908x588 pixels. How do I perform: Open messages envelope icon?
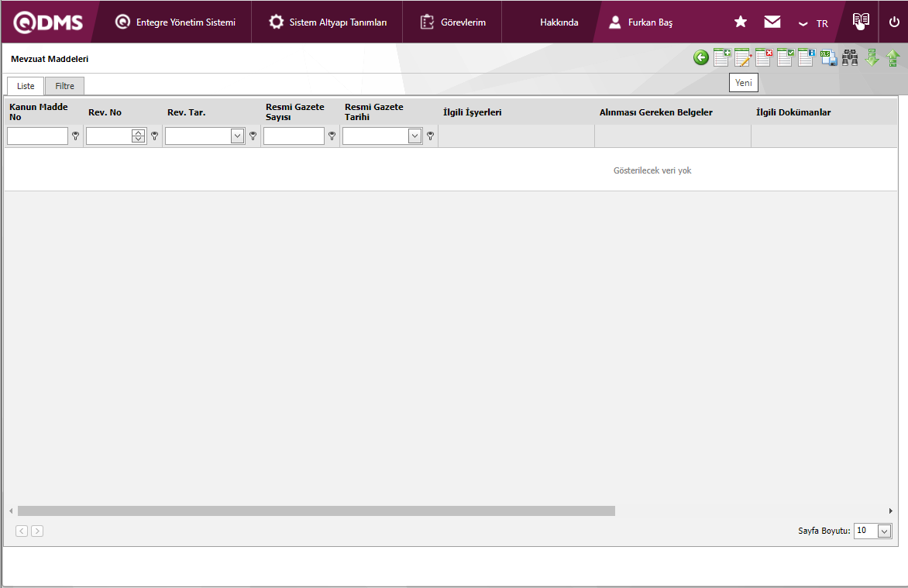pyautogui.click(x=772, y=22)
